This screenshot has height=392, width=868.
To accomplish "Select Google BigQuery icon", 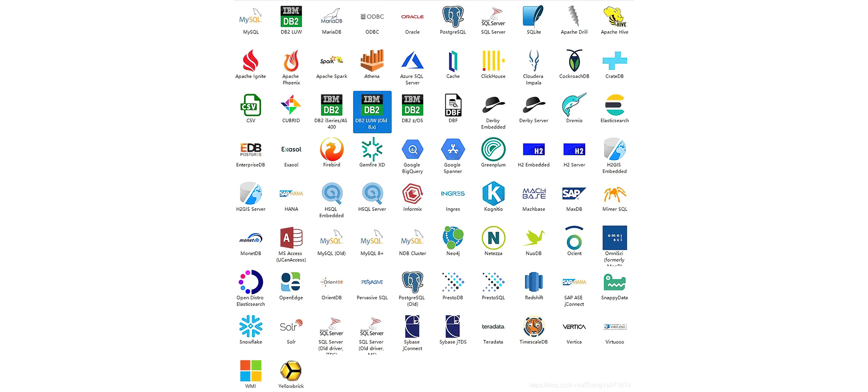I will [x=412, y=150].
